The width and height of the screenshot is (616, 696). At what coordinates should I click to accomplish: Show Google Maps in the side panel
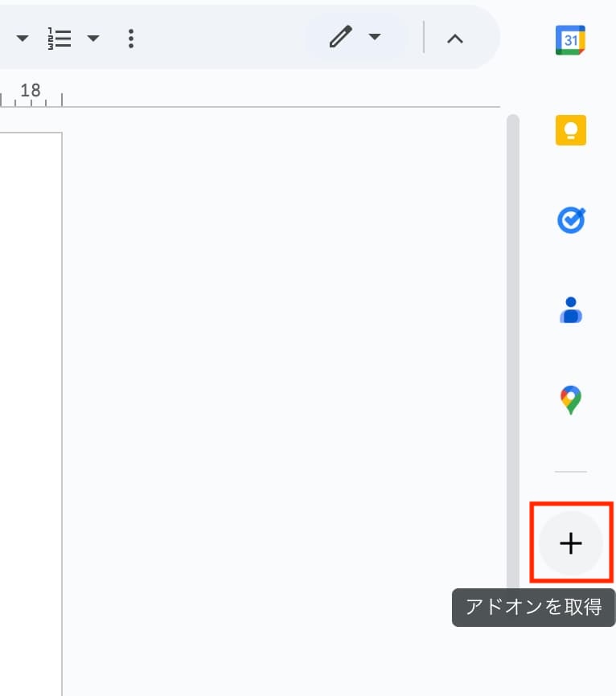coord(570,399)
